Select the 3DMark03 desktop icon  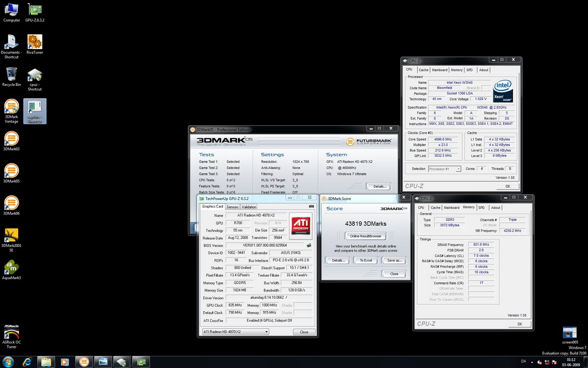coord(11,141)
